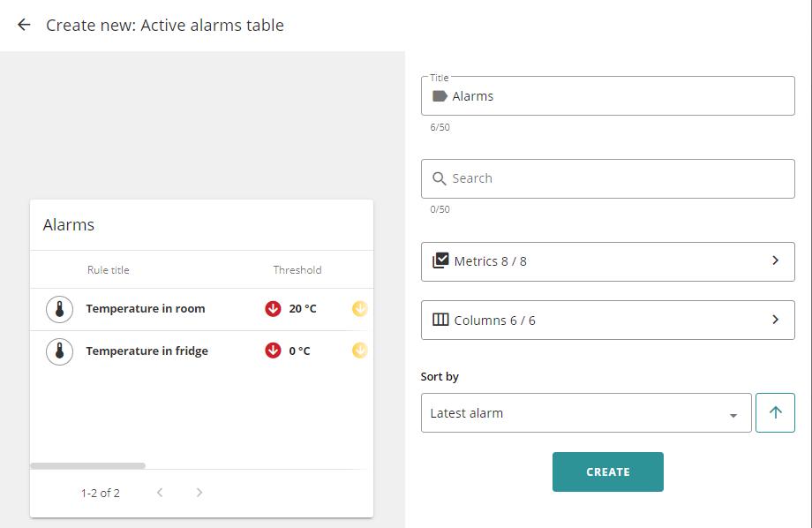The width and height of the screenshot is (812, 528).
Task: Click the Create new: Active alarms table heading
Action: click(165, 25)
